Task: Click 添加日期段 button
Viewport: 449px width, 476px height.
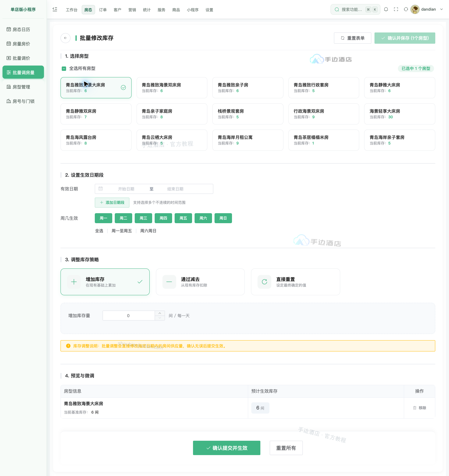Action: (x=112, y=202)
